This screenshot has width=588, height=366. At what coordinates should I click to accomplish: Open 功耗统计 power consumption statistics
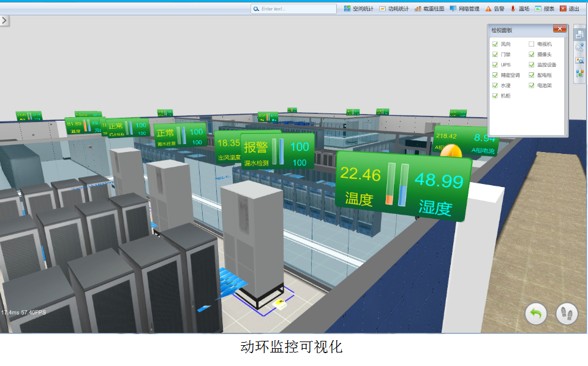[394, 9]
